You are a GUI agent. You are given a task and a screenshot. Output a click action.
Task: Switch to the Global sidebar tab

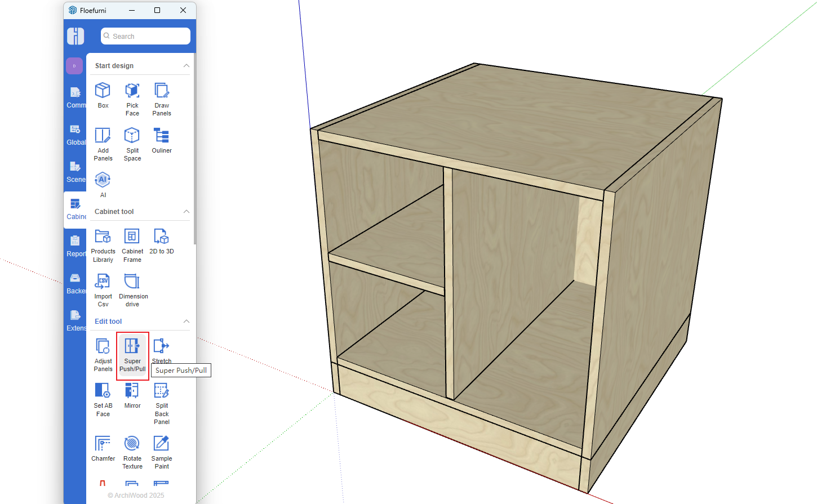76,135
